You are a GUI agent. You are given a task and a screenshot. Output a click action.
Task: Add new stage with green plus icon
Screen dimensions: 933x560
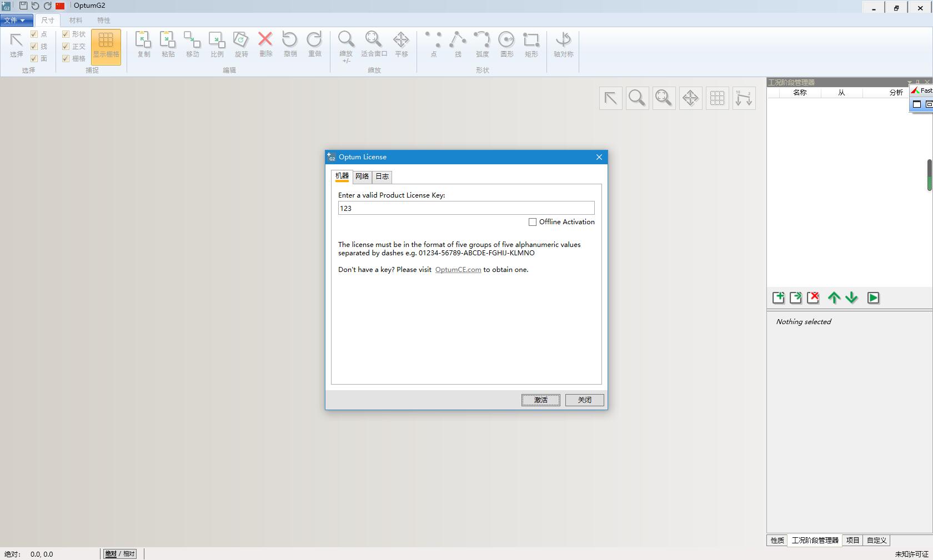779,297
